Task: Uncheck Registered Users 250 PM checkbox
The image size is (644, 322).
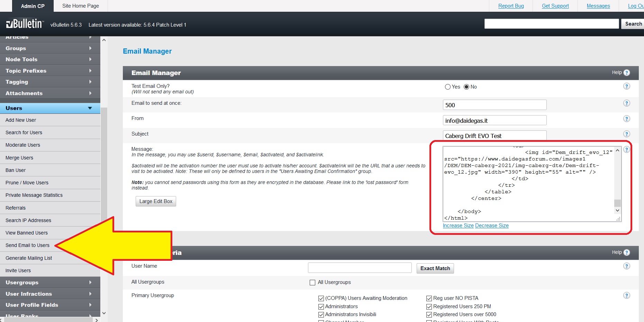Action: tap(429, 306)
